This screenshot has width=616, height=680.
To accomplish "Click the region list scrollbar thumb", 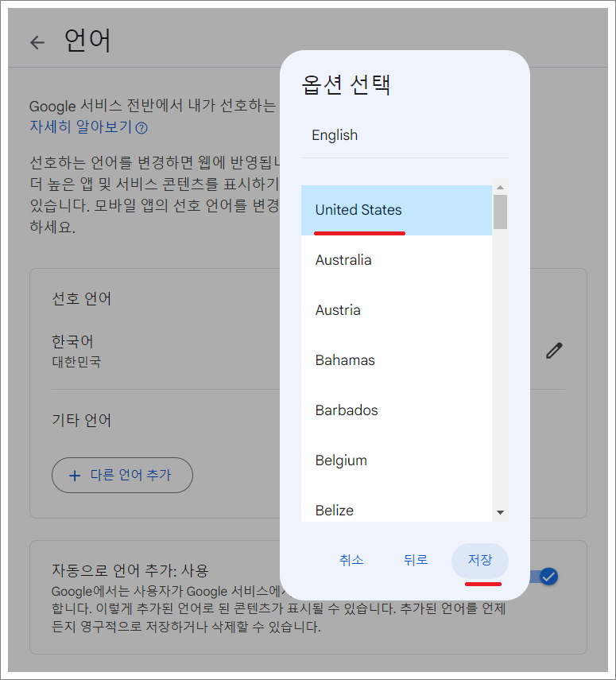I will tap(500, 212).
